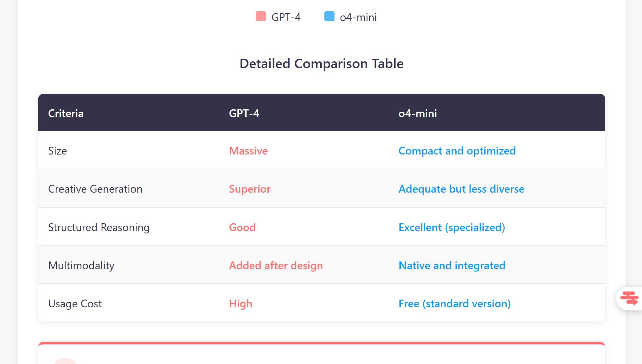
Task: Select the Detailed Comparison Table heading
Action: point(321,64)
